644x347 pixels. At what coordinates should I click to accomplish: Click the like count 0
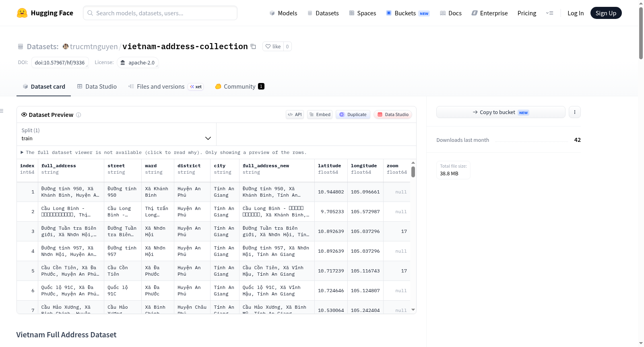[287, 46]
